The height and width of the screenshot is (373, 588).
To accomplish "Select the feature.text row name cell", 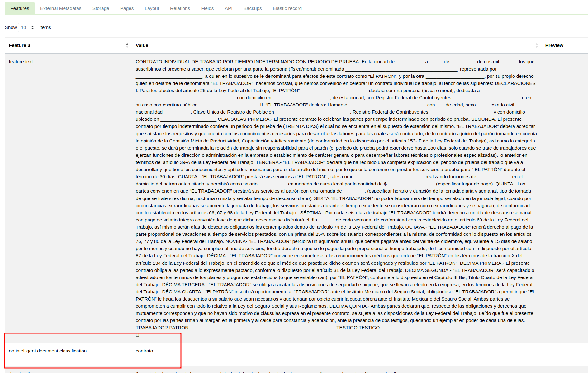I will 21,62.
